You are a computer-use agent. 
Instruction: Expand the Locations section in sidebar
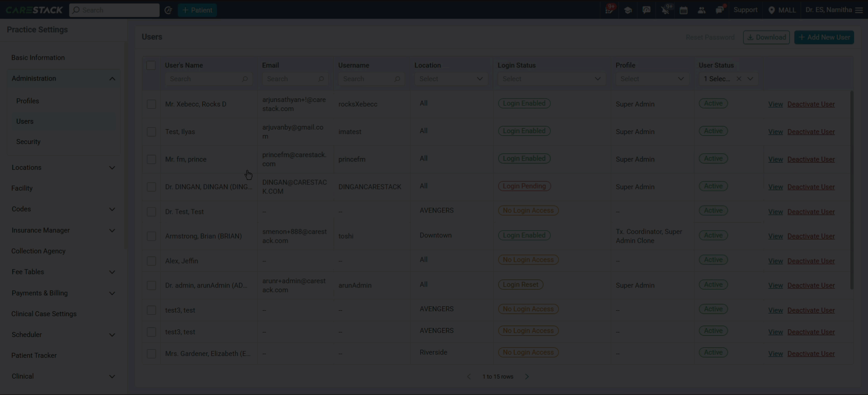pyautogui.click(x=63, y=168)
